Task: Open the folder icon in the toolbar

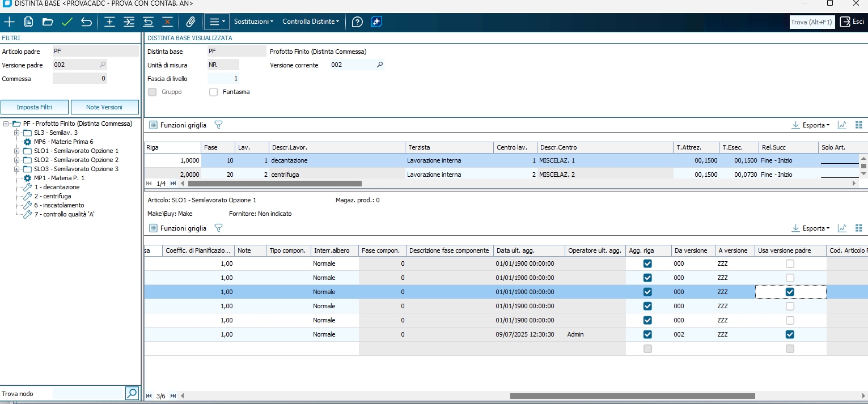Action: click(48, 22)
